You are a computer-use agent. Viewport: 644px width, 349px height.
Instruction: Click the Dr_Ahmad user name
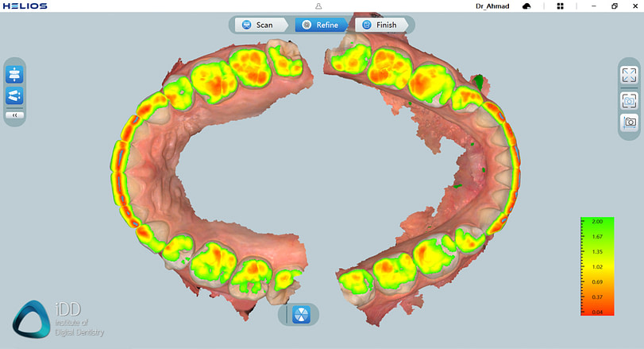(490, 6)
